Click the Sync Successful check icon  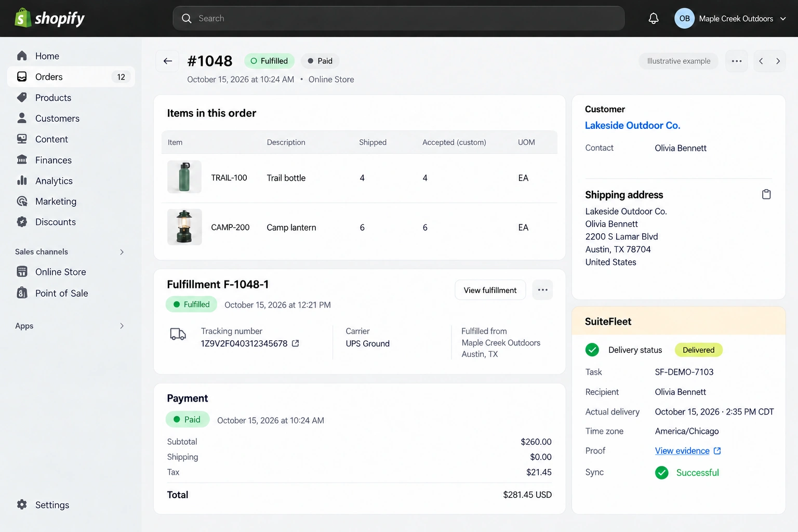[x=662, y=473]
